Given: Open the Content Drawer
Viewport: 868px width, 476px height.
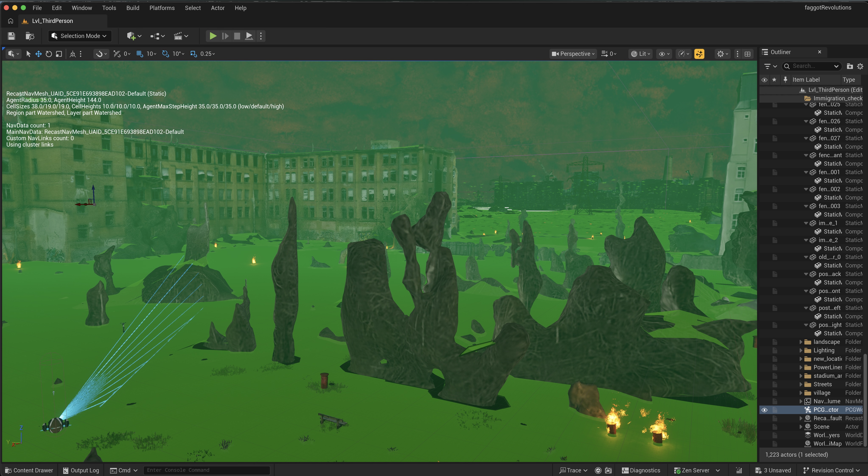Looking at the screenshot, I should point(29,470).
